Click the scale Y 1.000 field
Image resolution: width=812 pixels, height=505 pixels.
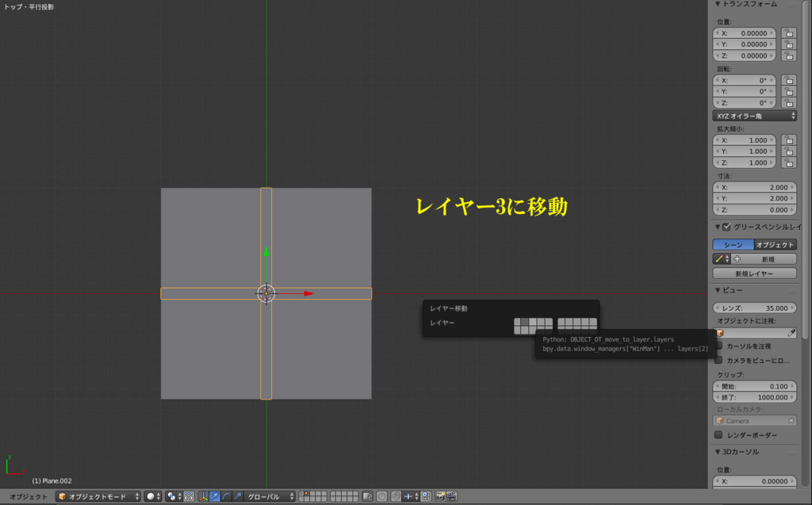[x=745, y=151]
